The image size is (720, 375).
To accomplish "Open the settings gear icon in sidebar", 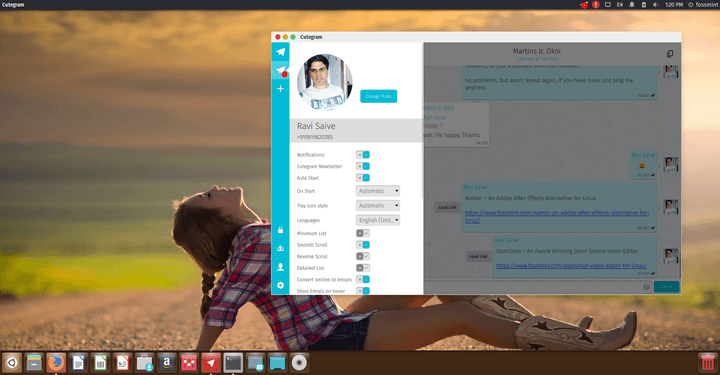I will pyautogui.click(x=280, y=285).
